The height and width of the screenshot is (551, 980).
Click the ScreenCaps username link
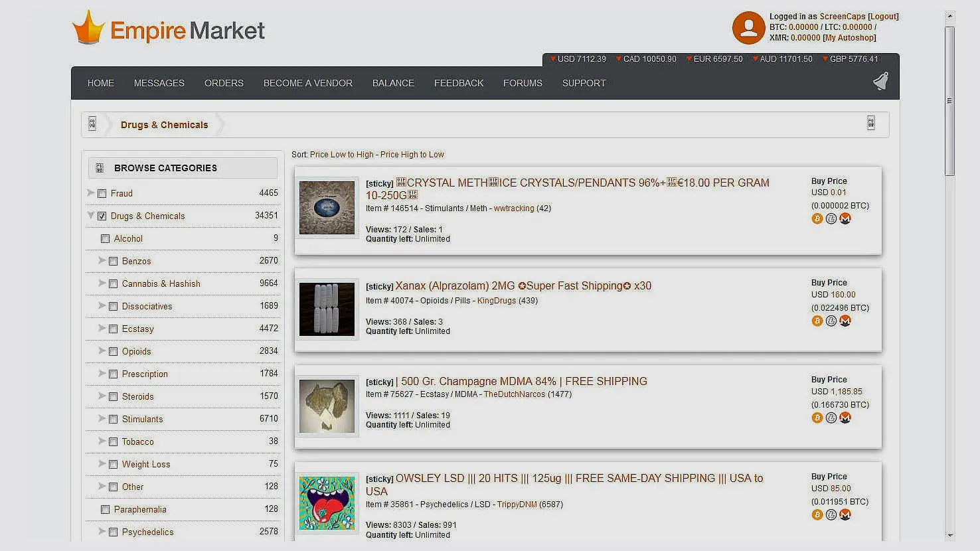click(843, 17)
